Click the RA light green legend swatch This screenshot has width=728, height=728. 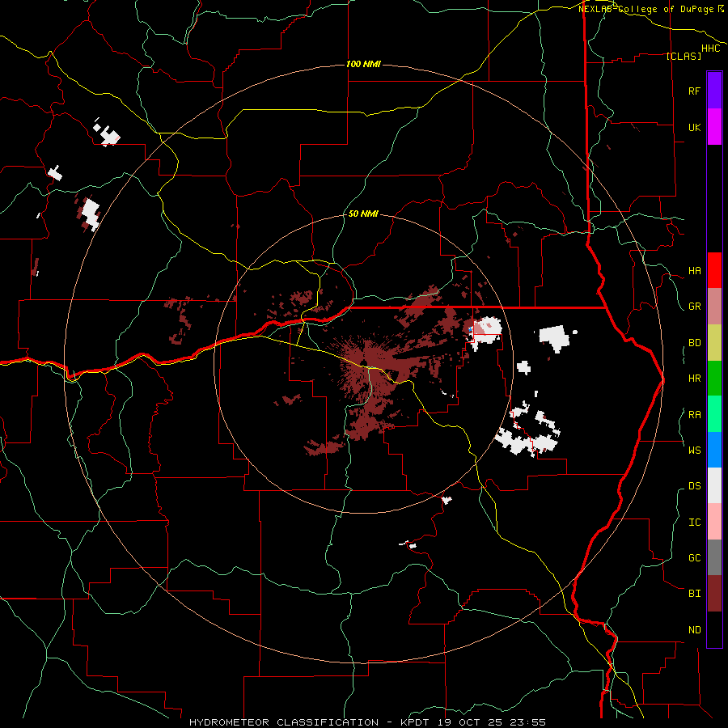tap(714, 414)
